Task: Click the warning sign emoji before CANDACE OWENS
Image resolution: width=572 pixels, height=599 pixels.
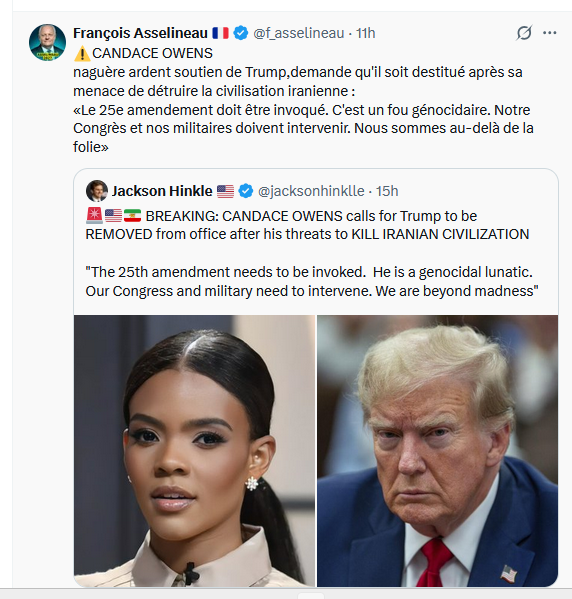Action: tap(82, 53)
